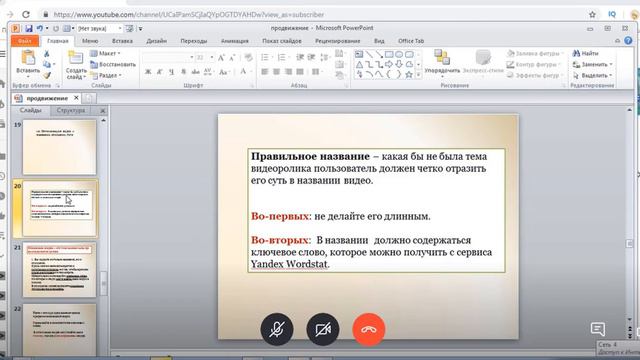Switch to the Дизайн ribbon tab
Viewport: 640px width, 360px height.
(x=156, y=41)
